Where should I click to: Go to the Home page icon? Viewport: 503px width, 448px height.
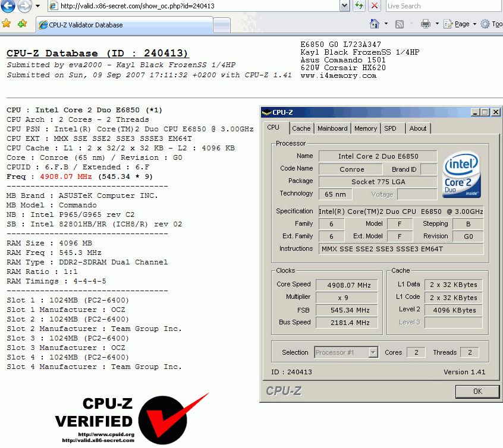375,24
